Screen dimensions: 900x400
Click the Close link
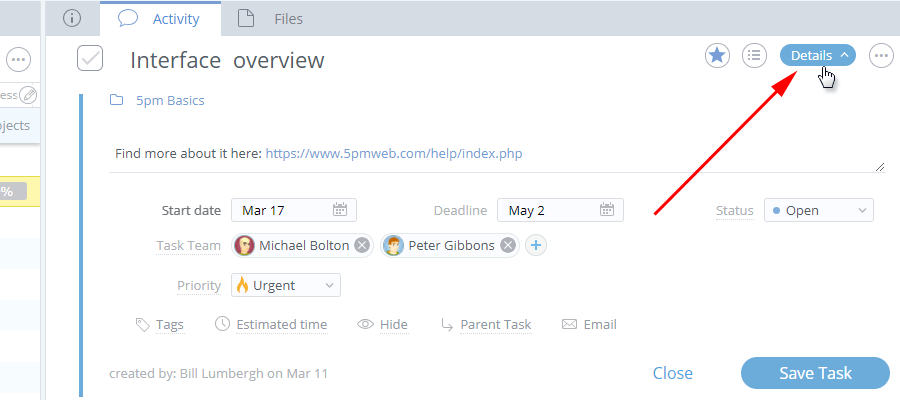point(672,373)
